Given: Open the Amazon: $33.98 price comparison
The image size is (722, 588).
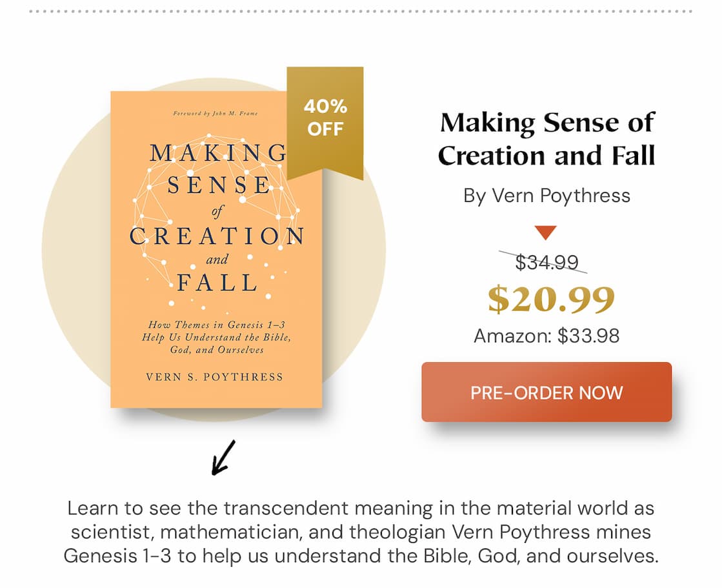Looking at the screenshot, I should tap(546, 336).
